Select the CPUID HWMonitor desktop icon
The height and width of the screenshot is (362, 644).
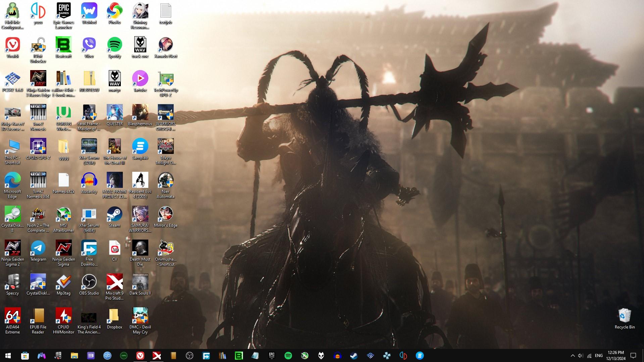63,316
